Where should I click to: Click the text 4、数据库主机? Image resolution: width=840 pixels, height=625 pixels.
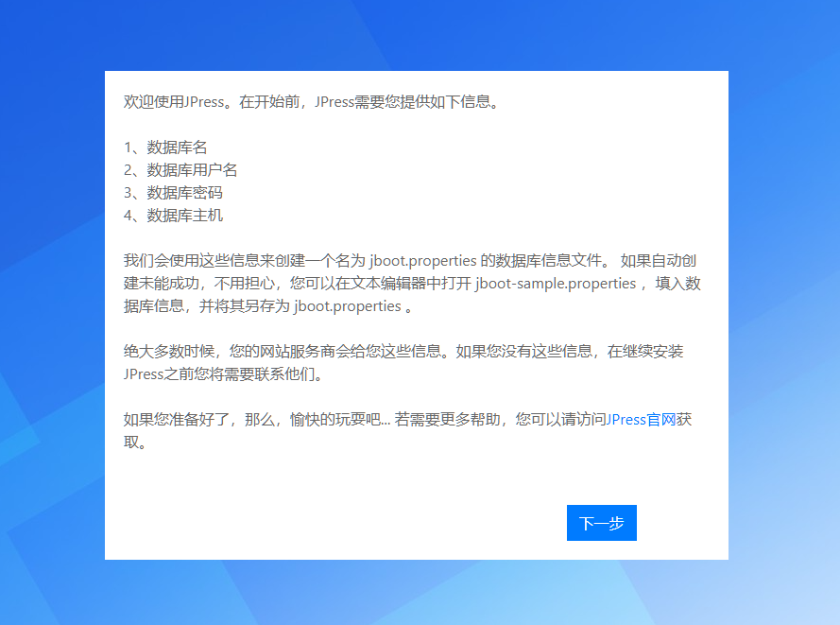point(173,215)
